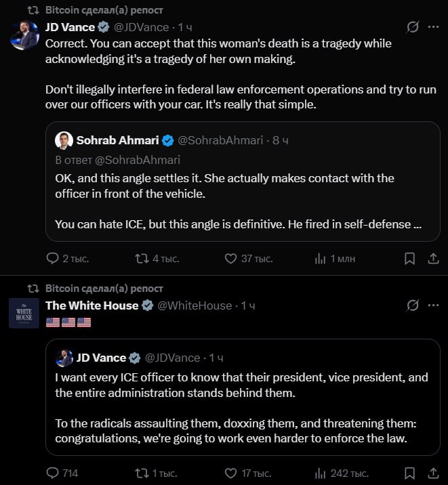This screenshot has width=448, height=485.
Task: View analytics of the 1 млн views post
Action: tap(321, 258)
